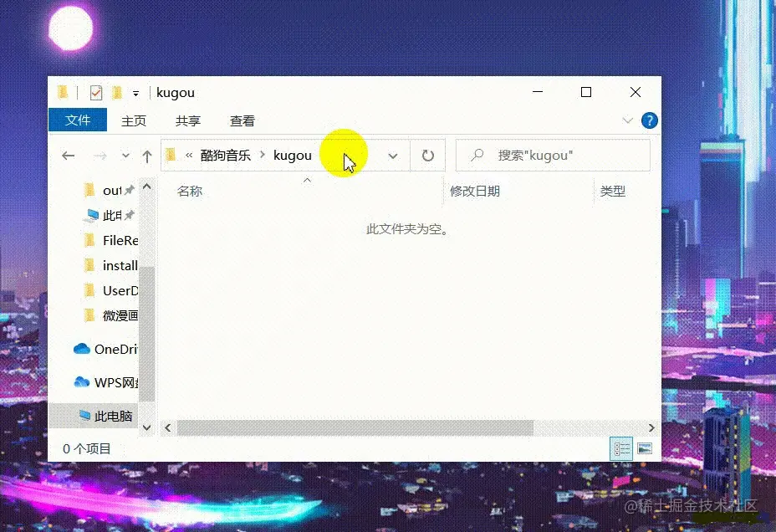Click sidebar scrollbar down arrow
776x532 pixels.
[x=147, y=427]
